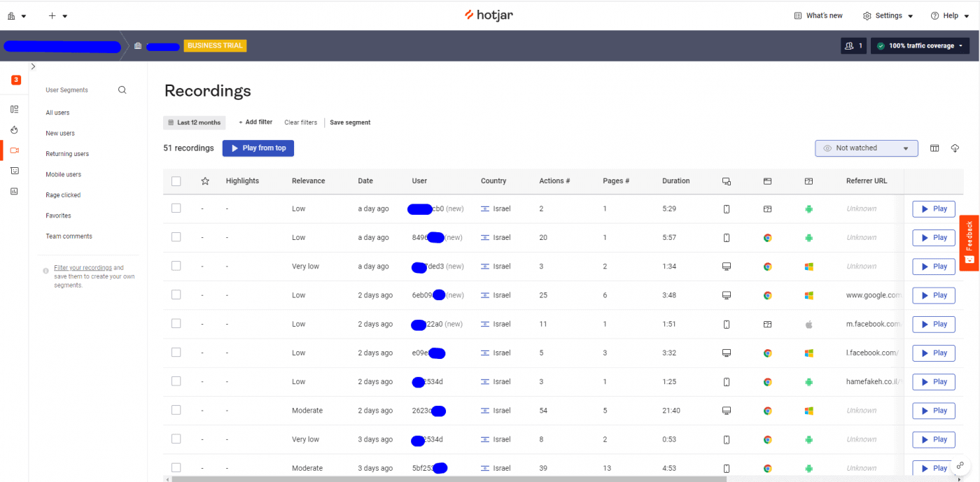Click the orange notification badge showing 3
Screen dimensions: 980x482
[16, 80]
